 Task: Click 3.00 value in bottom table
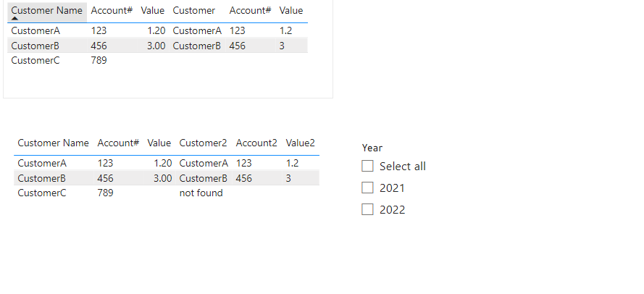point(163,178)
